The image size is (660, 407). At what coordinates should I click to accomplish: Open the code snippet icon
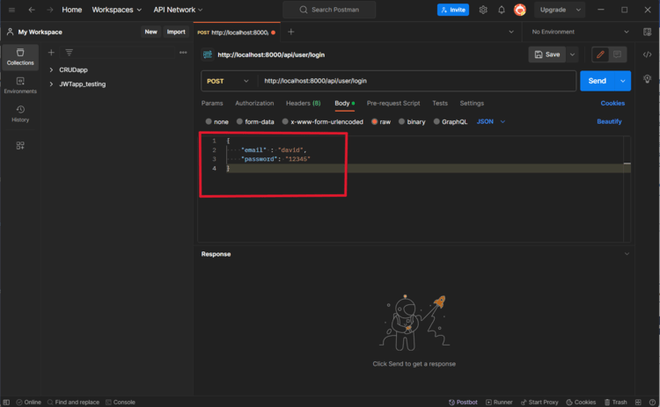pos(647,55)
